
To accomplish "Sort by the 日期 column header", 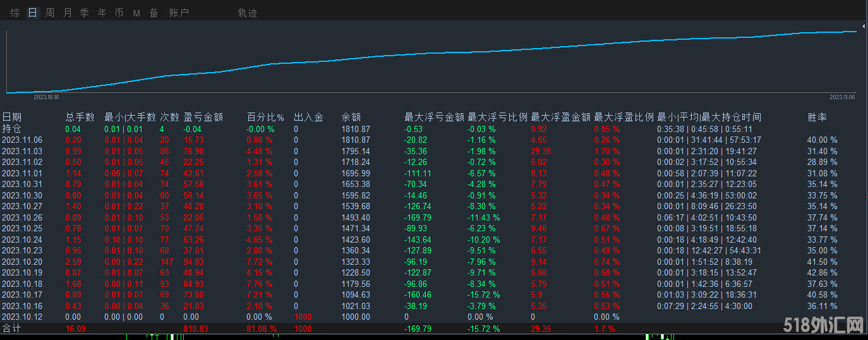I will [11, 117].
